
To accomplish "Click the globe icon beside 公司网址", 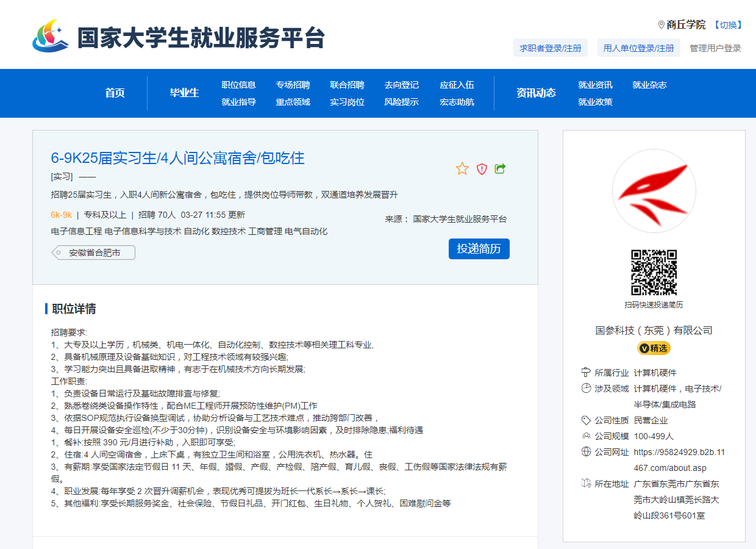I will point(587,452).
